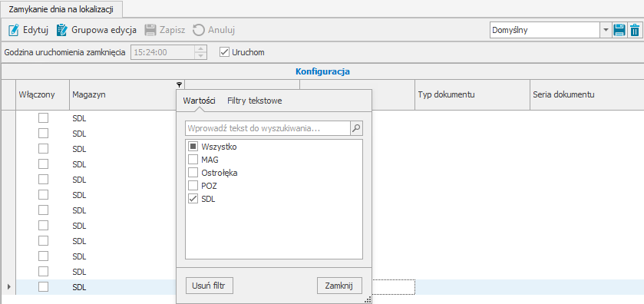Open Grupowa edycja from the toolbar
Viewport: 644px width, 304px height.
(x=96, y=30)
